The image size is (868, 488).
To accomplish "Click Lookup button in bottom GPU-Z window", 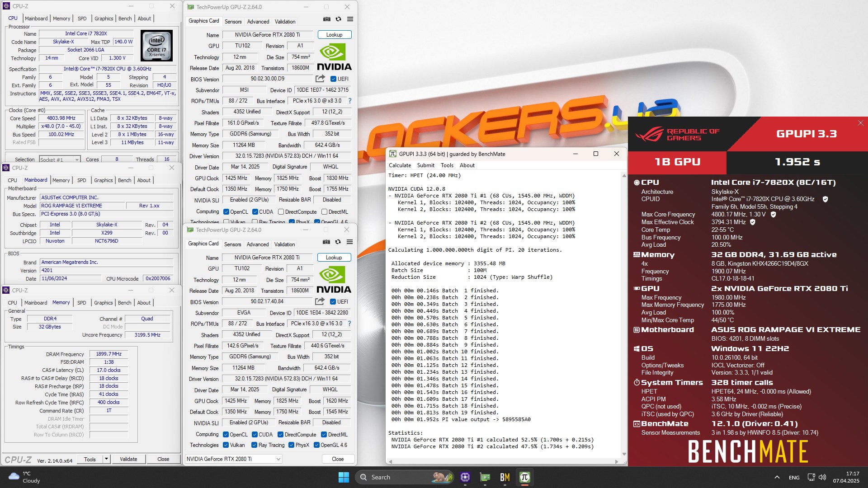I will tap(334, 258).
